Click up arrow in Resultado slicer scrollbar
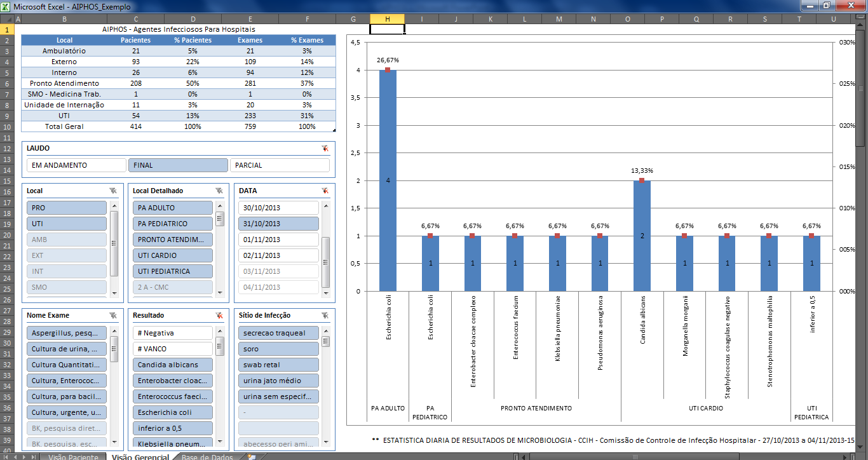This screenshot has width=868, height=460. (220, 330)
